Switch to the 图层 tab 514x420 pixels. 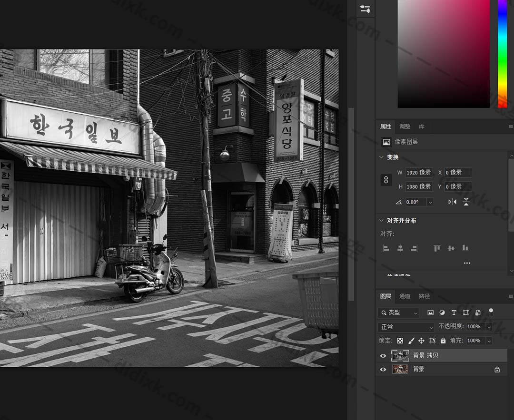point(385,296)
